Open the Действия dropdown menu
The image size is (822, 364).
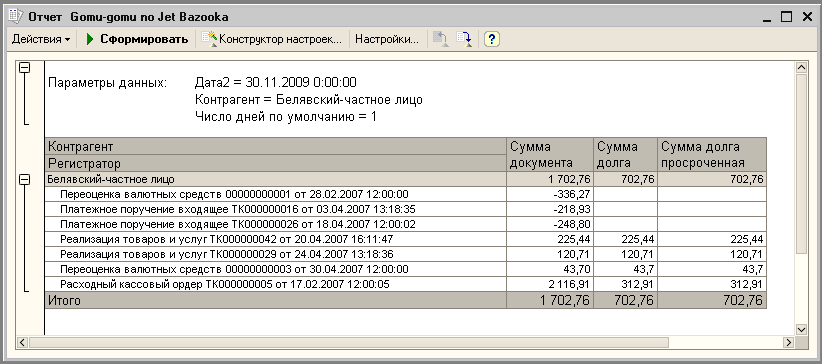pyautogui.click(x=41, y=39)
